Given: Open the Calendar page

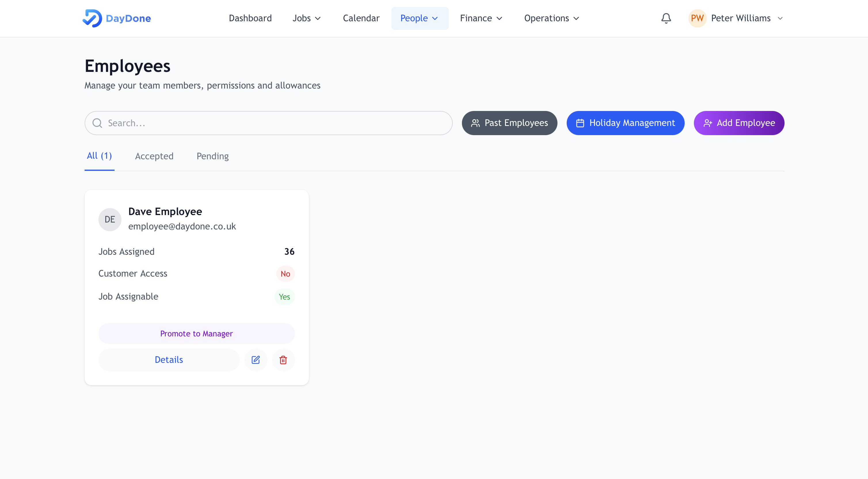Looking at the screenshot, I should point(361,18).
